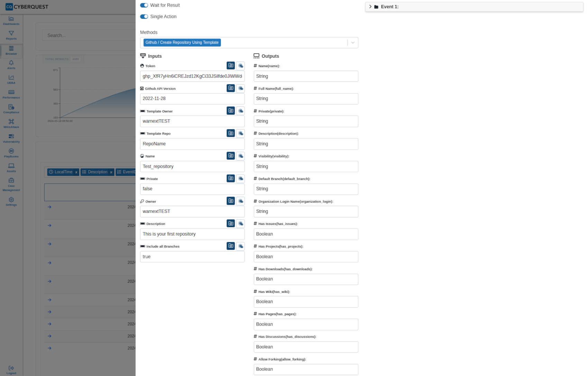Click the Visibility(visibility) output field
The width and height of the screenshot is (588, 376).
[306, 166]
